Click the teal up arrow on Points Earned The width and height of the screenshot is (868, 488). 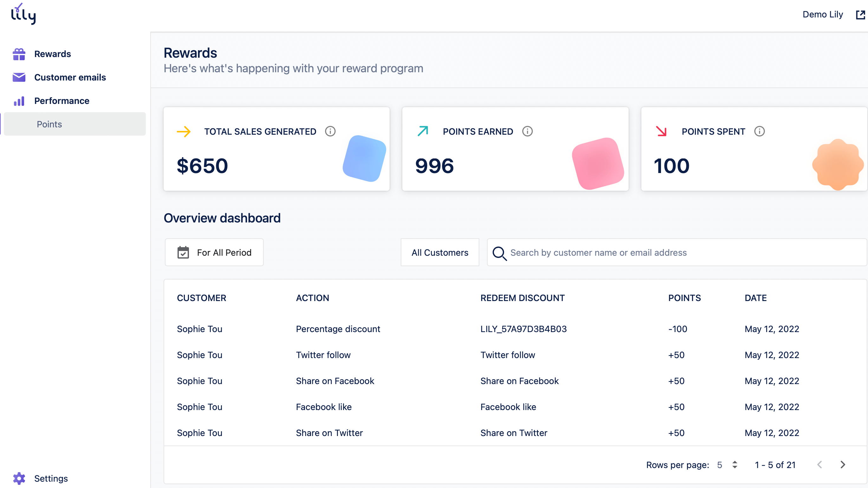click(423, 131)
